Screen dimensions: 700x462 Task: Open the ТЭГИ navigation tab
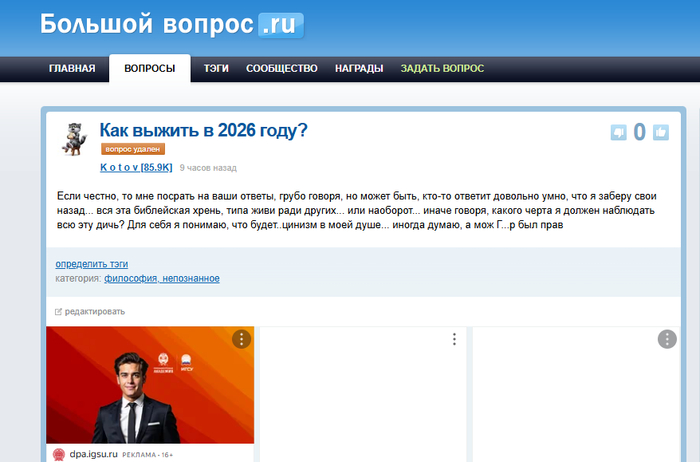point(217,69)
